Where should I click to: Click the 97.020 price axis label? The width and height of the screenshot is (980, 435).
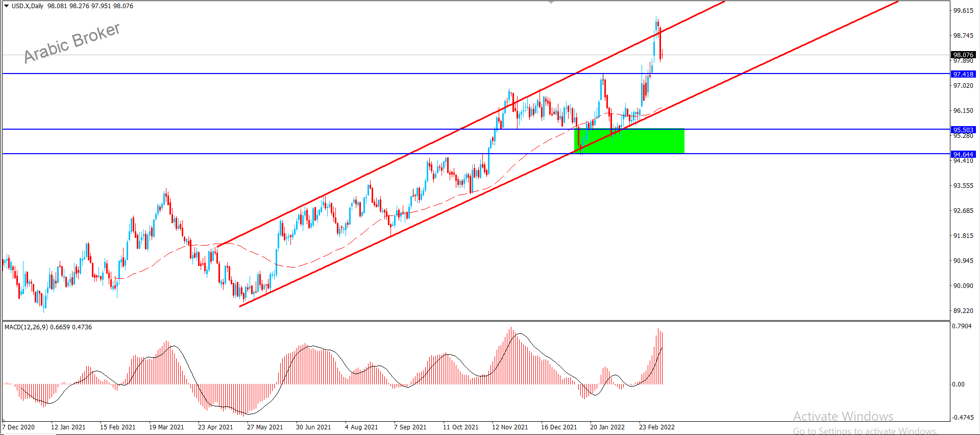963,86
